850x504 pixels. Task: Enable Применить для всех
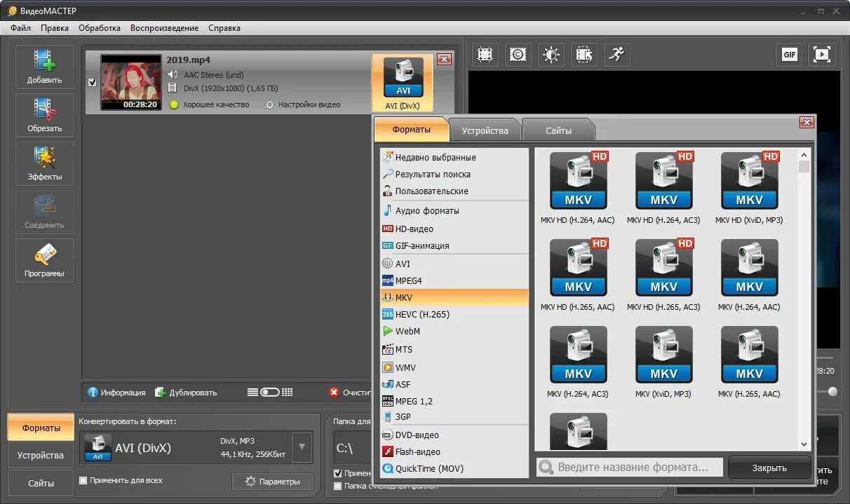pos(82,480)
